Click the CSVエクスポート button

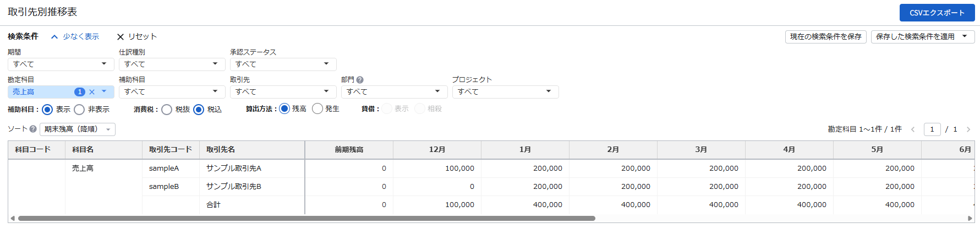(x=937, y=13)
